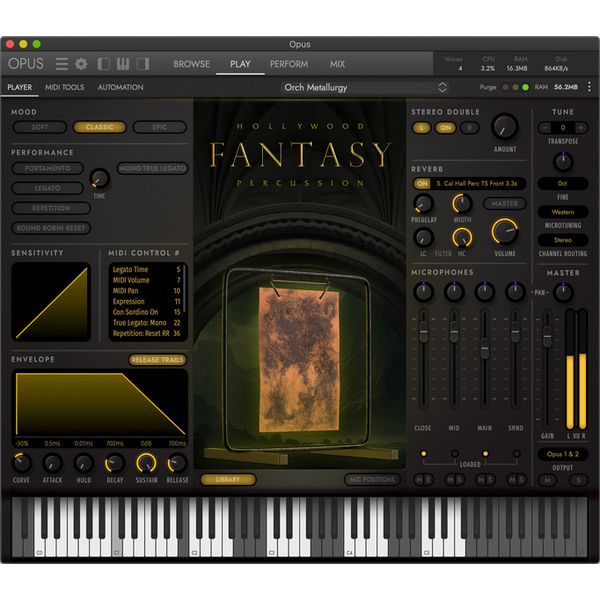Click the yellow purge indicator
600x600 pixels.
pos(515,88)
